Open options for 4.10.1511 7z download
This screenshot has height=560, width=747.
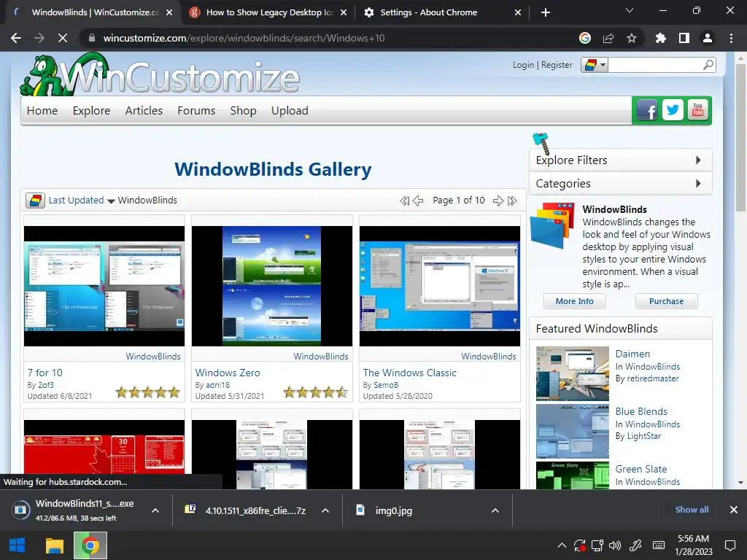pos(325,510)
